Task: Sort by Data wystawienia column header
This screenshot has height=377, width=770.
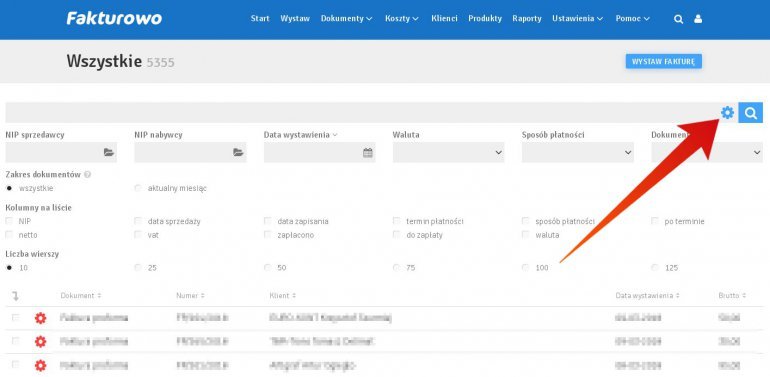Action: coord(648,296)
